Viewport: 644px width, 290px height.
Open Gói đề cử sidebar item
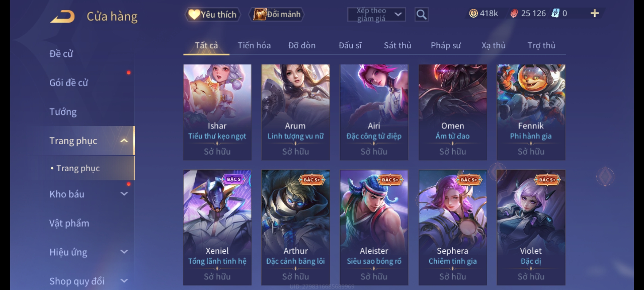click(69, 83)
